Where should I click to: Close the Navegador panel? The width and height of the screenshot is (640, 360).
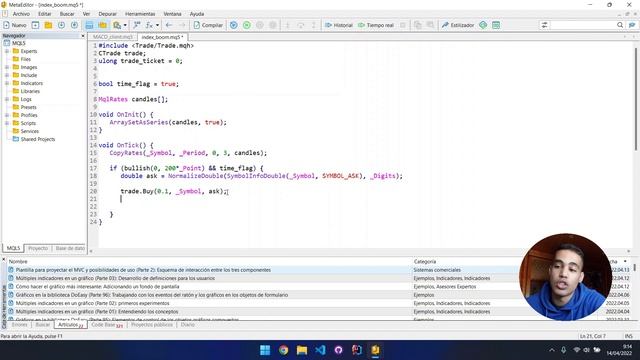(83, 36)
